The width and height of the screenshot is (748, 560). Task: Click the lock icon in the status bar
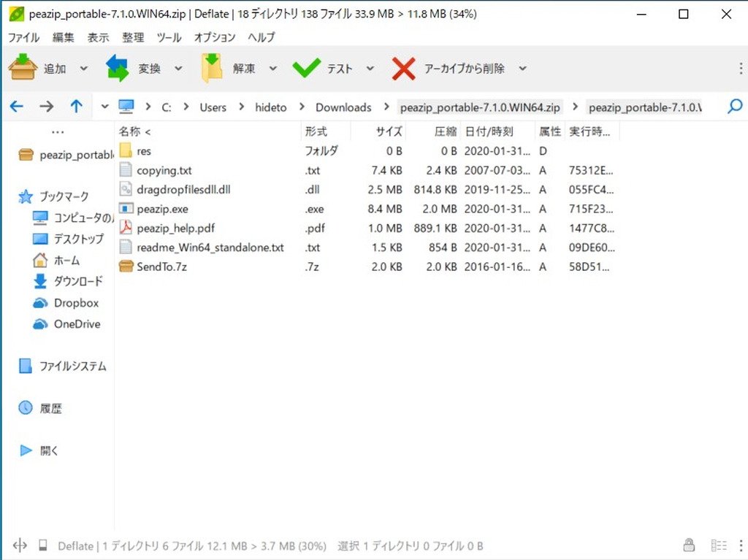tap(688, 545)
